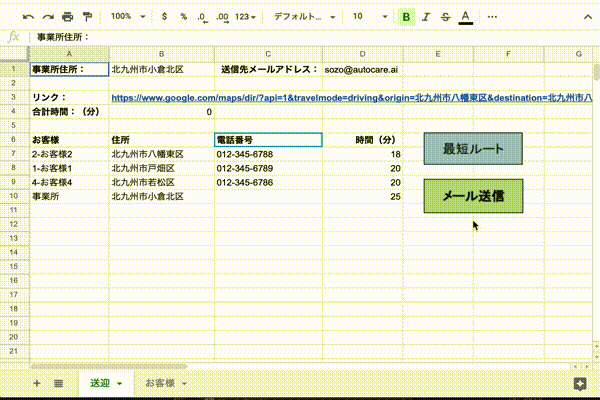
Task: Open the text color picker
Action: pyautogui.click(x=465, y=17)
